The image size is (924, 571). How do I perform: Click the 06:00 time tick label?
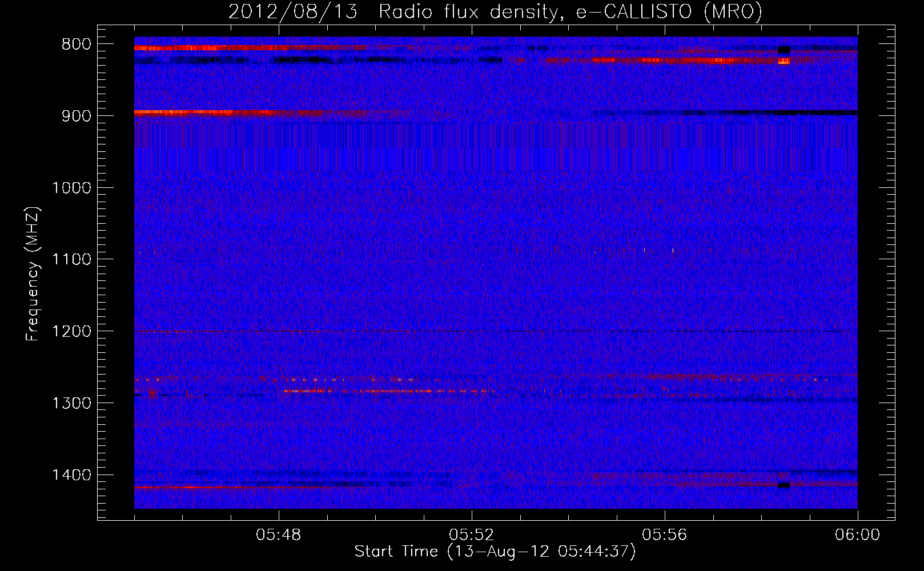858,535
